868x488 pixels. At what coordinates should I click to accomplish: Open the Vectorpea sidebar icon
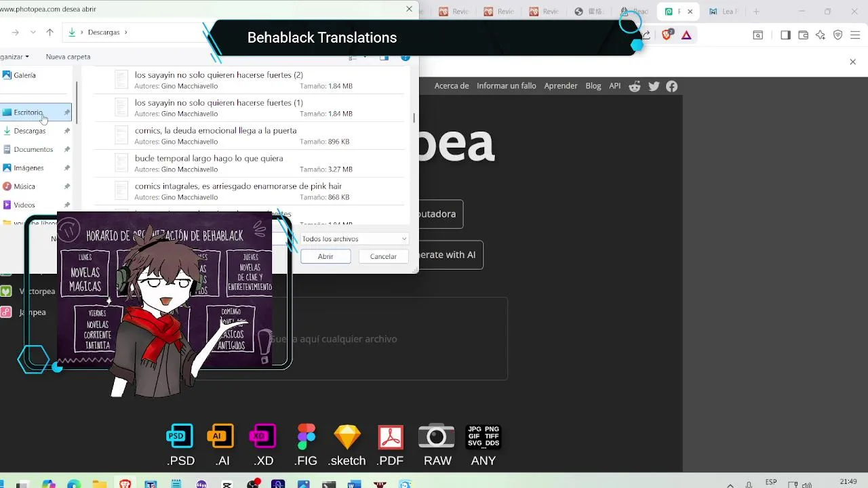pyautogui.click(x=6, y=291)
